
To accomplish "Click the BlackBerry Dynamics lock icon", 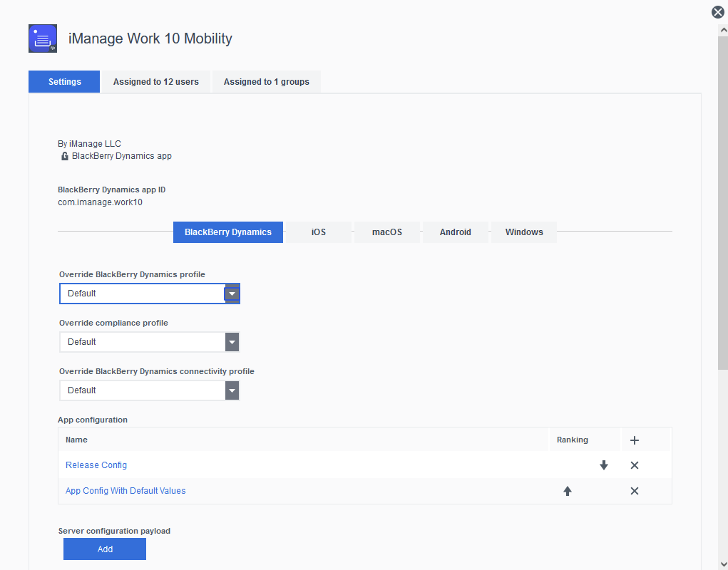I will click(65, 156).
